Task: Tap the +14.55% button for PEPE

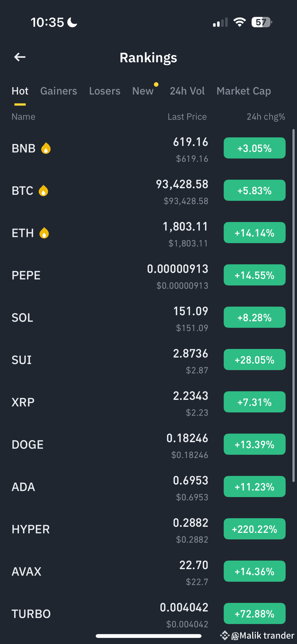Action: pyautogui.click(x=255, y=275)
